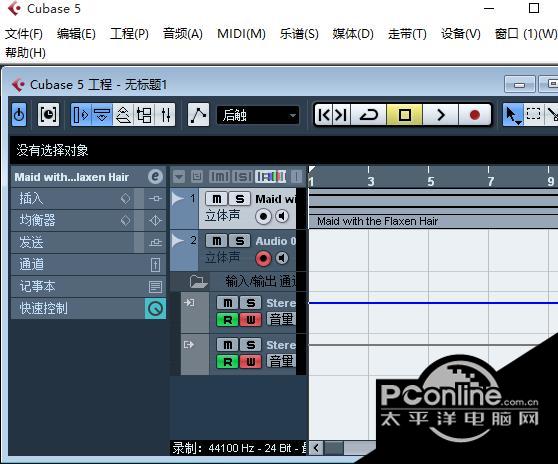The image size is (558, 464).
Task: Click bar 5 on the timeline ruler
Action: point(430,181)
